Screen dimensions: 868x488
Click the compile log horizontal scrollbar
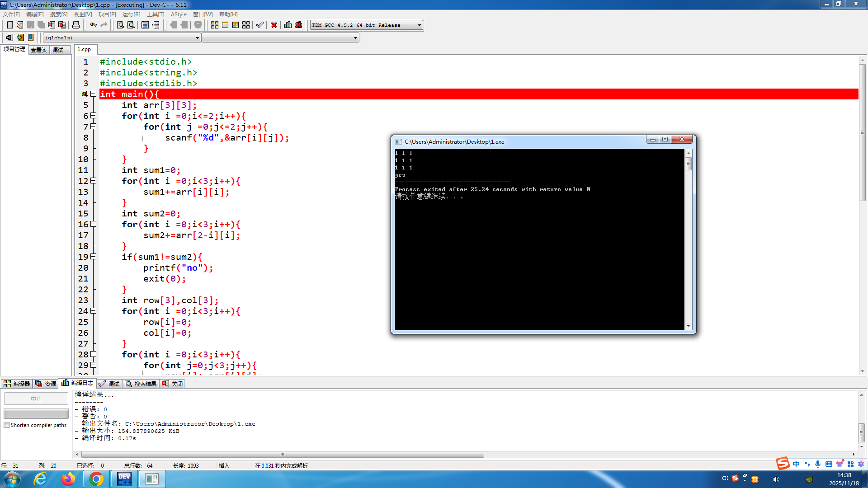(283, 454)
